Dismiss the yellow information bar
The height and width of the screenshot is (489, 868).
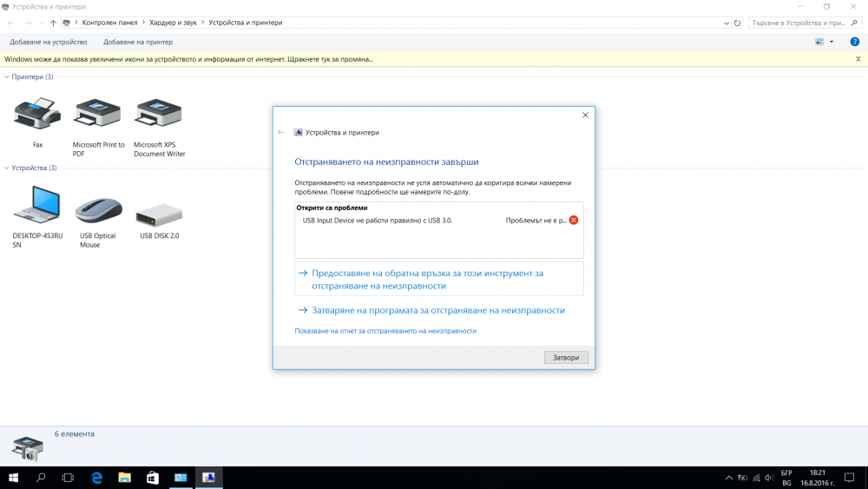click(858, 59)
